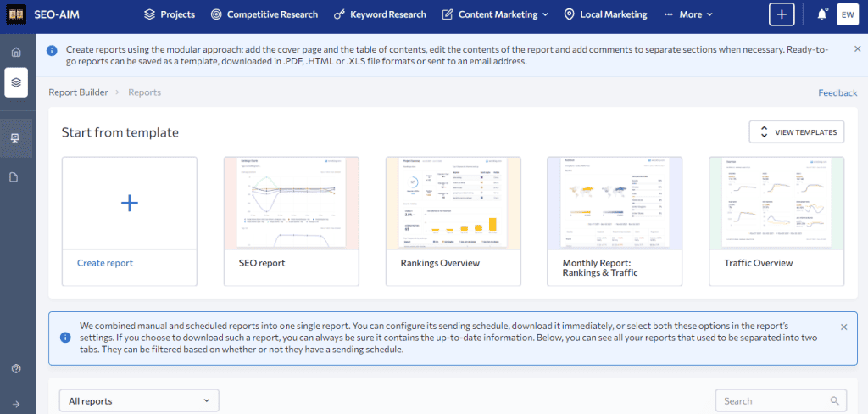This screenshot has height=414, width=868.
Task: Click the Projects layers icon in navbar
Action: point(149,14)
